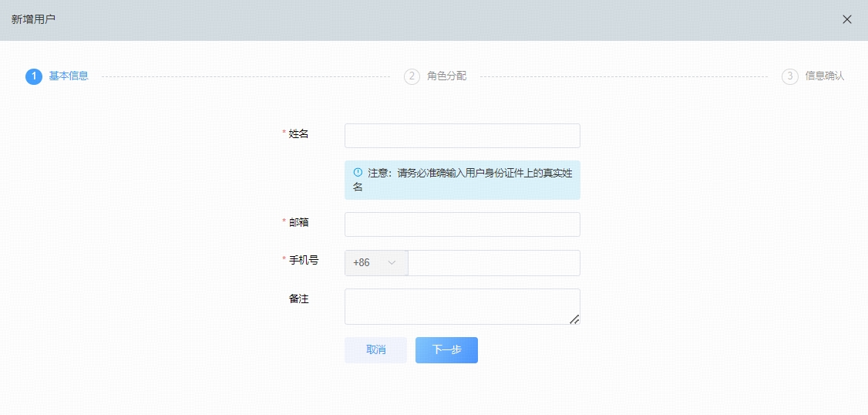Click the 姓名 field label
This screenshot has height=415, width=868.
tap(298, 133)
